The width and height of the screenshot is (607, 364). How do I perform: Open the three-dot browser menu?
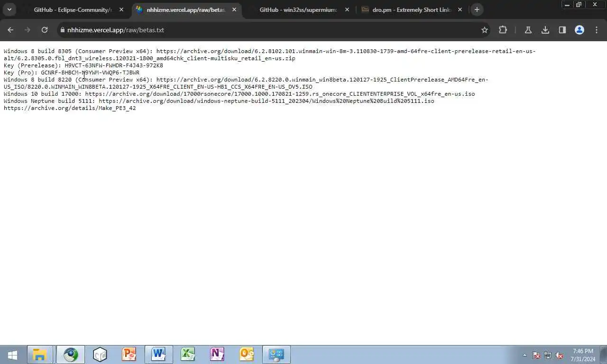pos(597,30)
